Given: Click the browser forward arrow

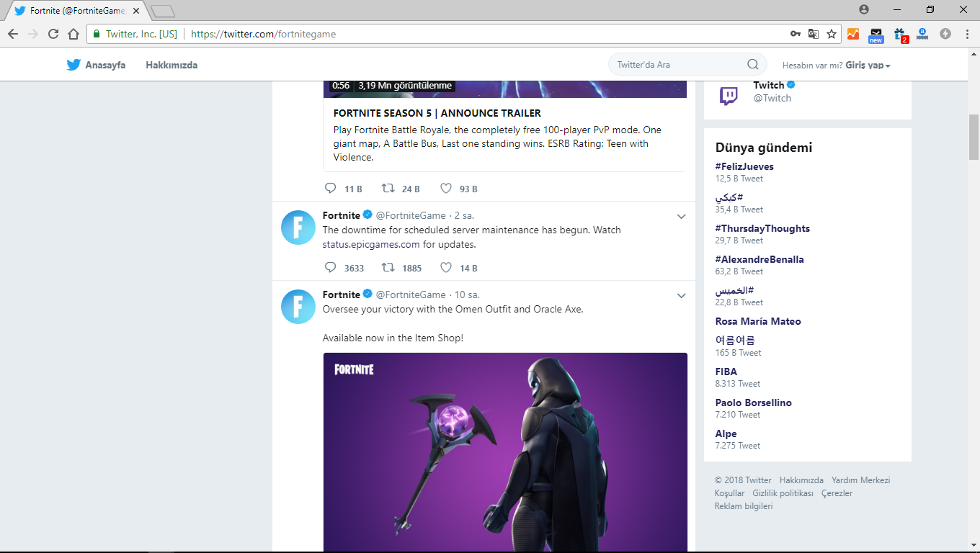Looking at the screenshot, I should click(x=33, y=34).
